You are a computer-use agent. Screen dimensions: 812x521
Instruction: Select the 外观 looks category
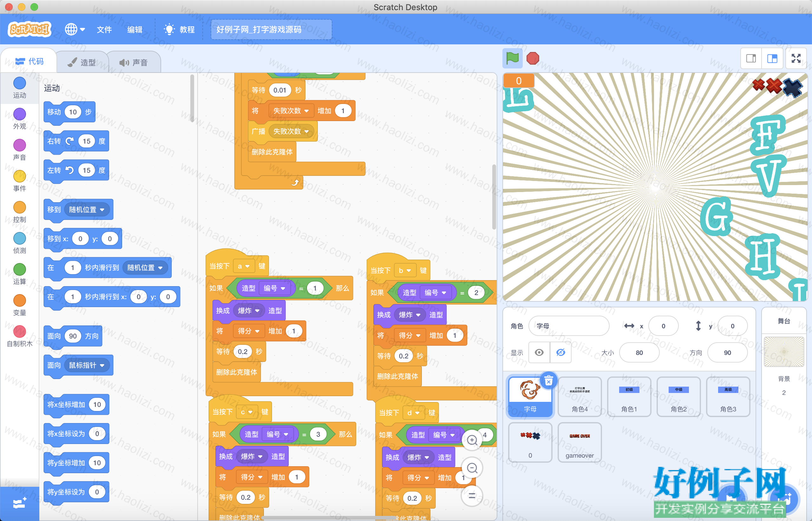click(x=20, y=119)
